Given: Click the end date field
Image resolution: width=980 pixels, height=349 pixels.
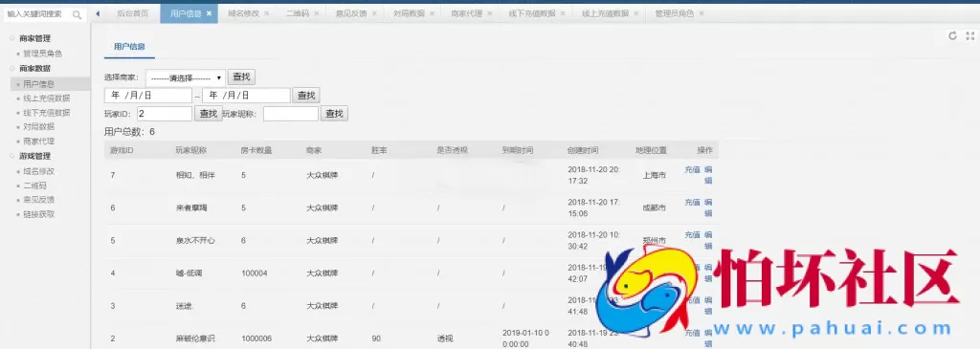Looking at the screenshot, I should pyautogui.click(x=246, y=96).
